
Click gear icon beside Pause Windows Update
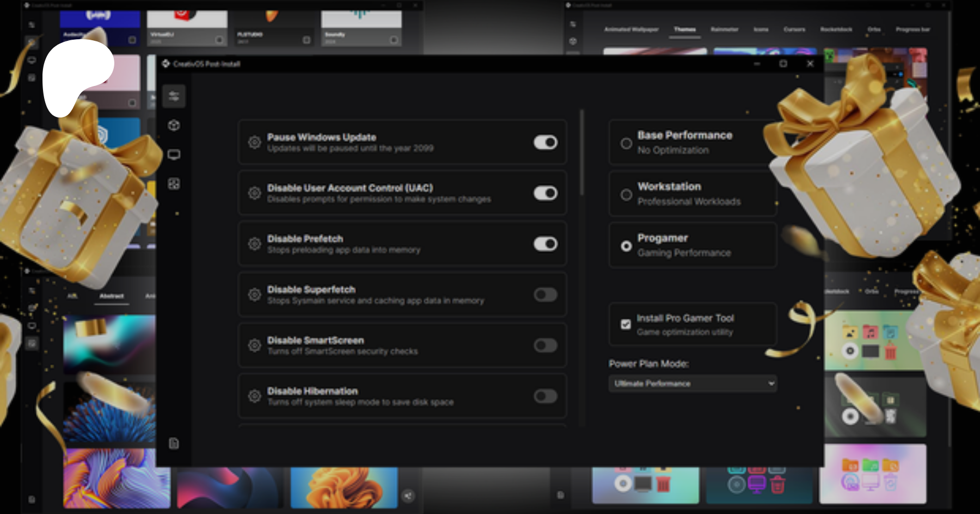click(x=254, y=143)
